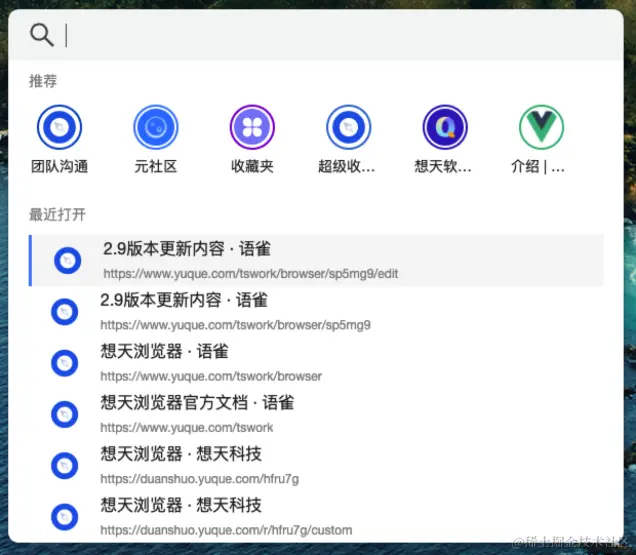Image resolution: width=636 pixels, height=555 pixels.
Task: Open URL ending in hfru7g/custom
Action: coord(226,530)
